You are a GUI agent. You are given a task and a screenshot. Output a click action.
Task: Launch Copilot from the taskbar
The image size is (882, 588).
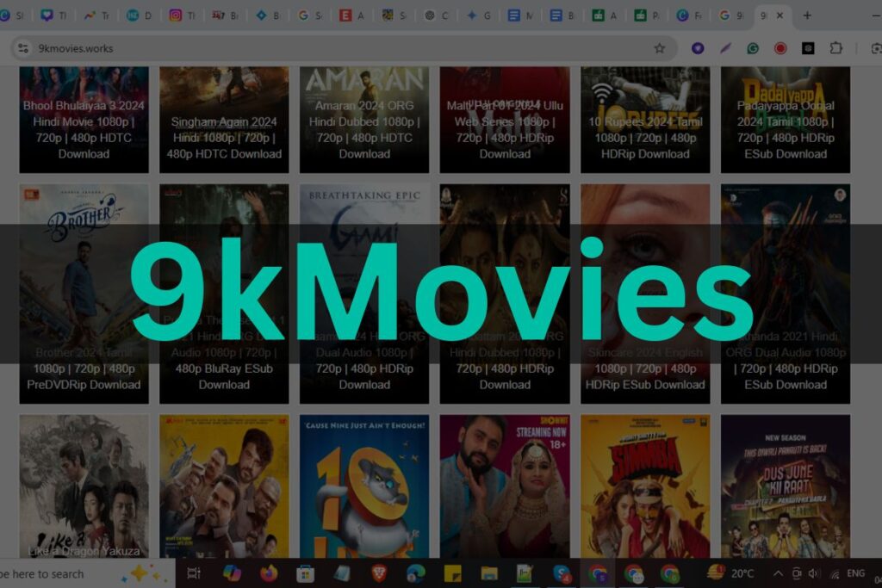[x=232, y=573]
